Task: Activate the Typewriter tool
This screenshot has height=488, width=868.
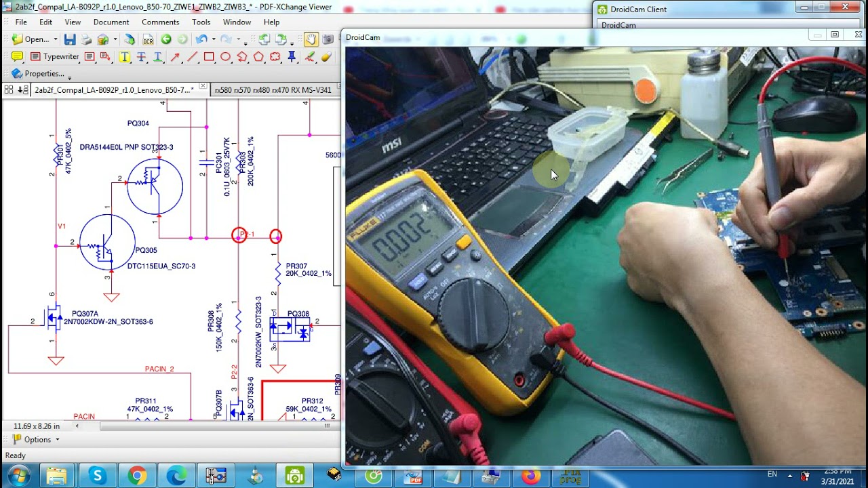Action: point(54,56)
